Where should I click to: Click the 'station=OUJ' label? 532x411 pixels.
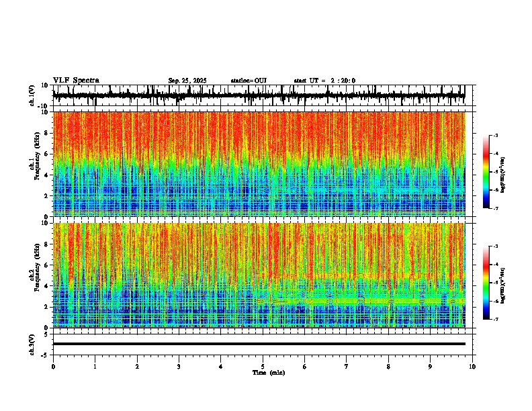[x=249, y=81]
